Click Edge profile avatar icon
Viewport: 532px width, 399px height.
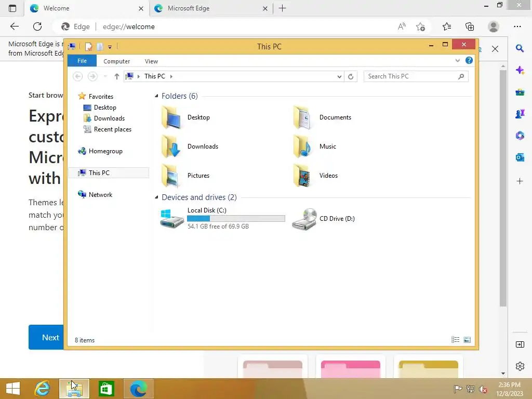[494, 26]
